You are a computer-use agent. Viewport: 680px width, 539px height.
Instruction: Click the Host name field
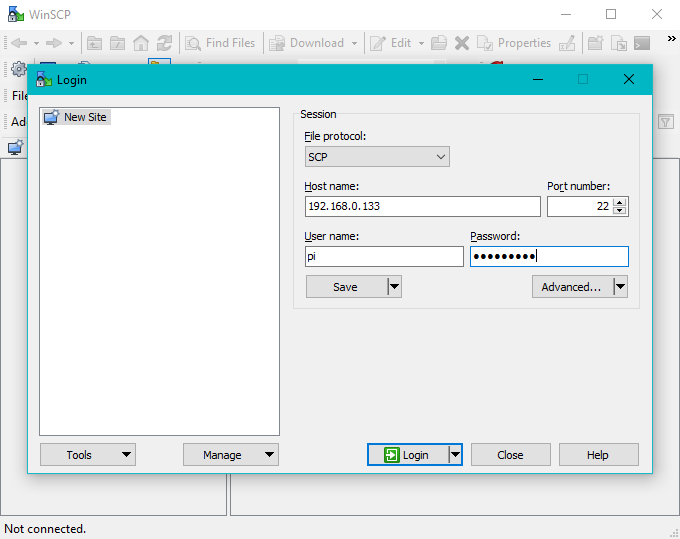423,206
